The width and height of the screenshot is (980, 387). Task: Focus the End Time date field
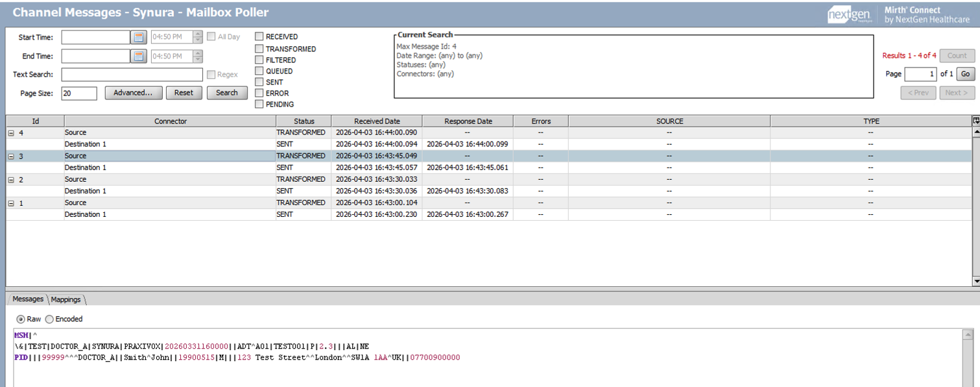96,56
